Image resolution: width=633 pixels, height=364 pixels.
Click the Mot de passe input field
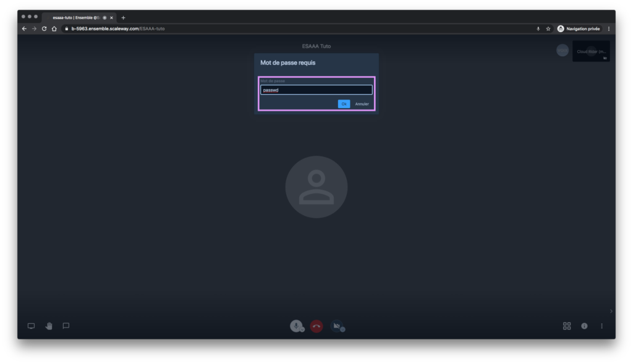[316, 90]
